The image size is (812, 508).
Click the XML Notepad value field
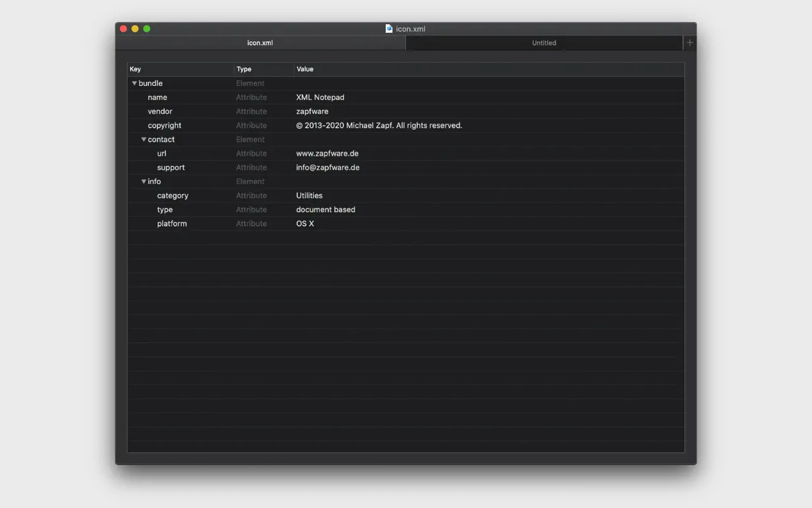tap(320, 97)
